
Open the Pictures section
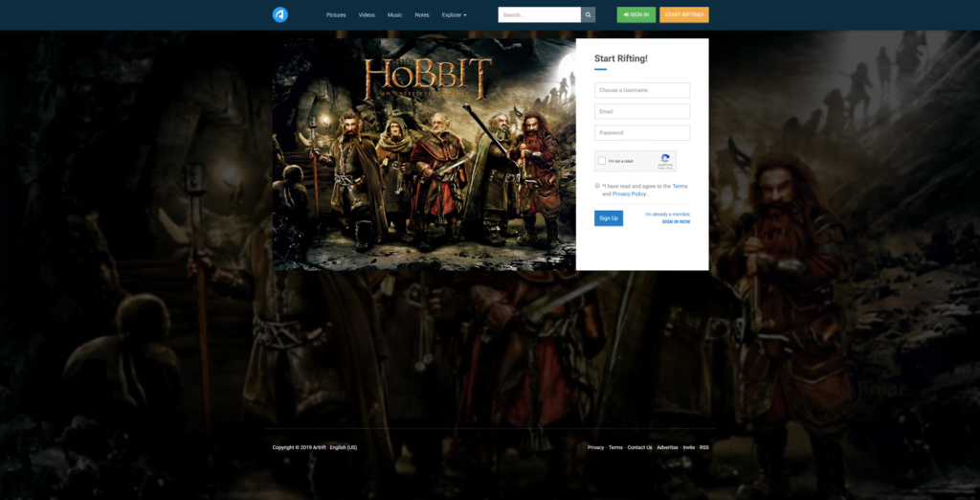[336, 15]
